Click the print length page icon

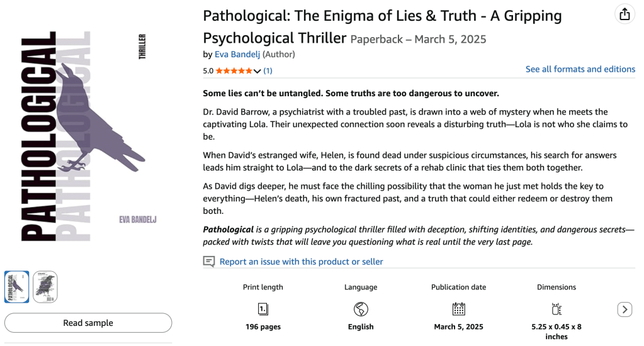point(263,309)
